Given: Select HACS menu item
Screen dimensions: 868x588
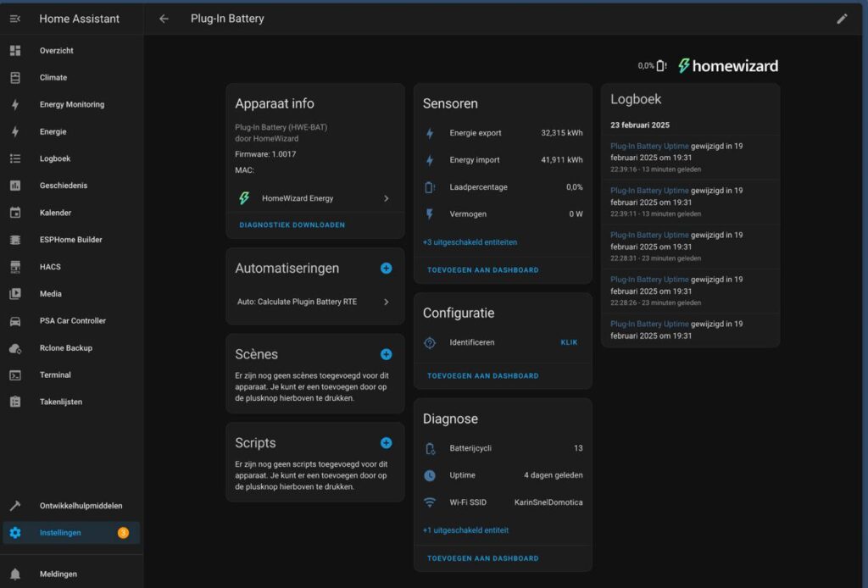Looking at the screenshot, I should tap(71, 267).
